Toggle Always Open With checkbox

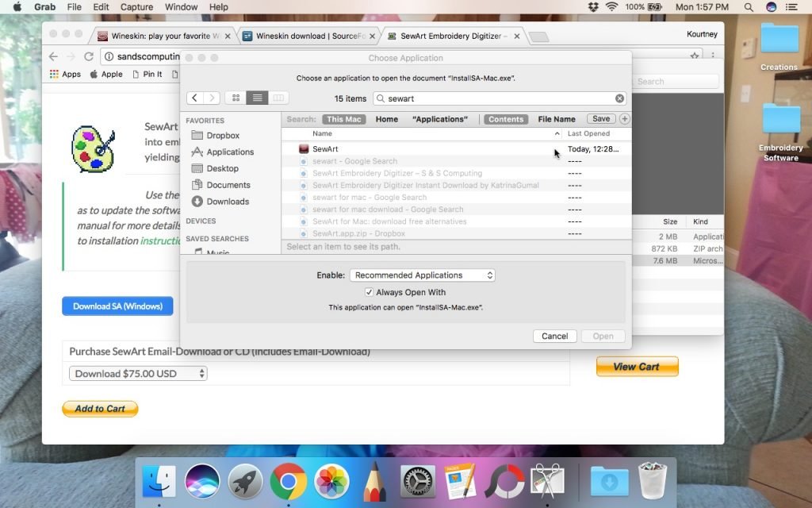point(370,292)
